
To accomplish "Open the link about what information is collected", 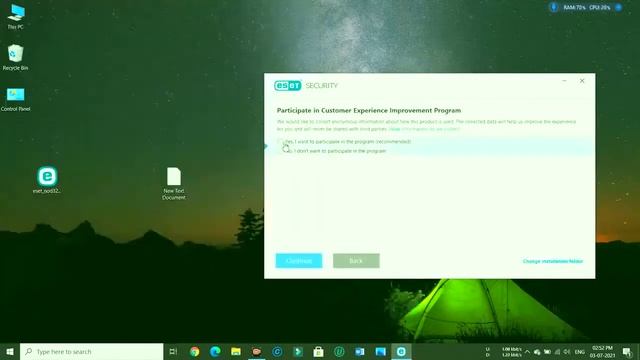I will click(x=424, y=129).
